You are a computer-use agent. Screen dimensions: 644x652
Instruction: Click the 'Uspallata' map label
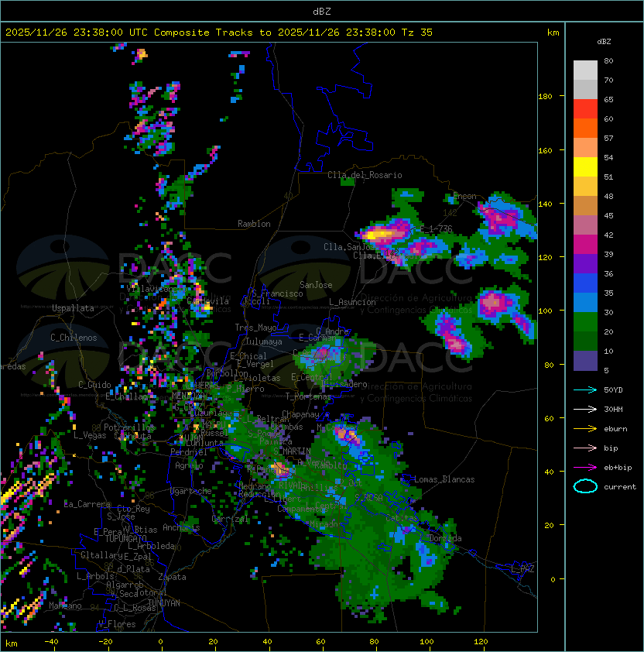pyautogui.click(x=73, y=308)
